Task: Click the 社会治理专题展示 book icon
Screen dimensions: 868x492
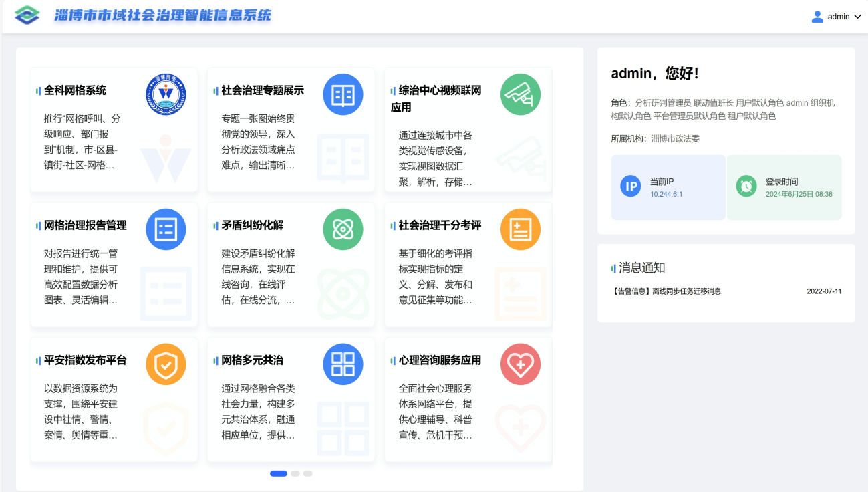Action: pos(343,94)
